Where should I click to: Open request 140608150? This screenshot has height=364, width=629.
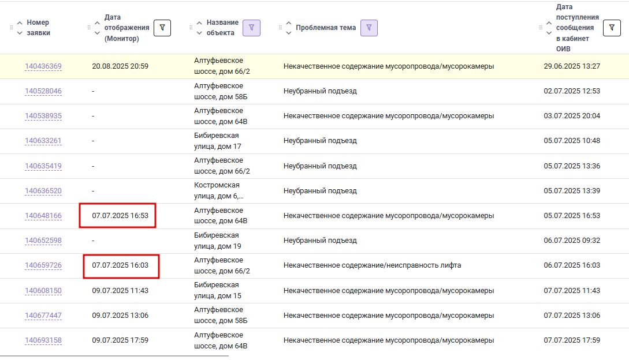[43, 291]
